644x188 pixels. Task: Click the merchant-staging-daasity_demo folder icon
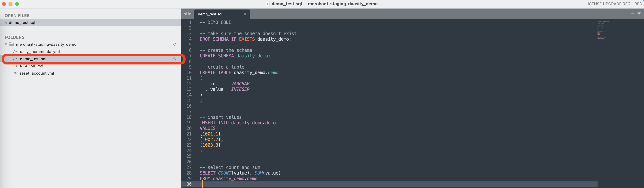coord(11,44)
